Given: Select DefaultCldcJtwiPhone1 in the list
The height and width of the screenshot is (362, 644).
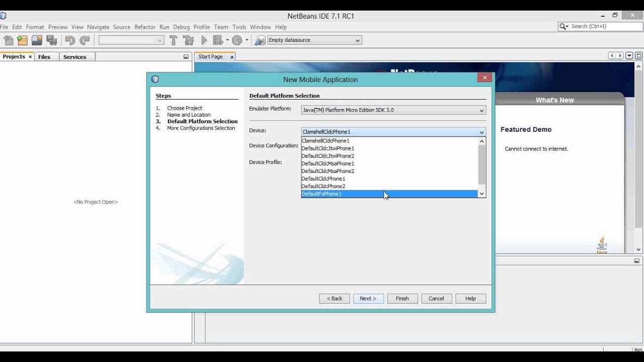Looking at the screenshot, I should [x=389, y=148].
